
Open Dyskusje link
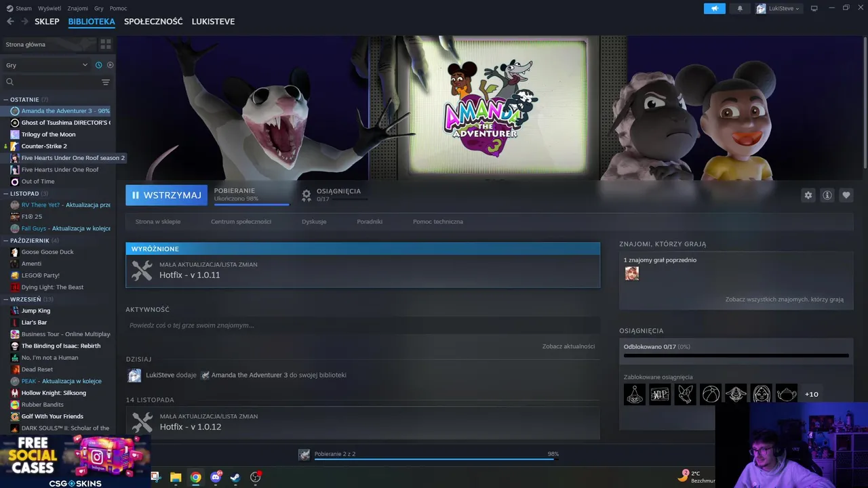[314, 222]
